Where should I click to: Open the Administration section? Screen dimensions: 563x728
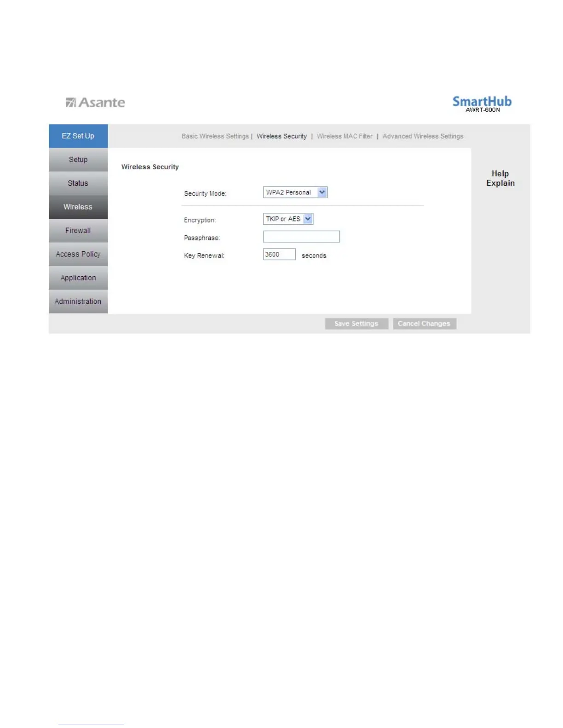click(x=78, y=301)
